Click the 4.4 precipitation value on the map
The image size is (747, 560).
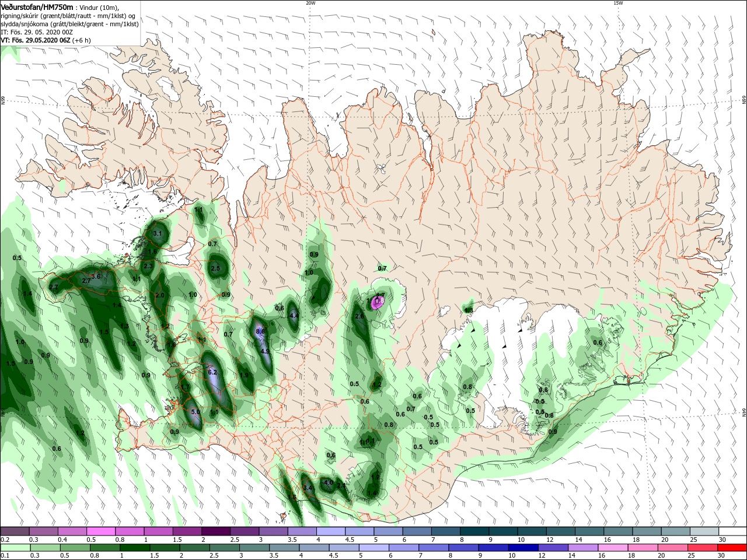294,316
